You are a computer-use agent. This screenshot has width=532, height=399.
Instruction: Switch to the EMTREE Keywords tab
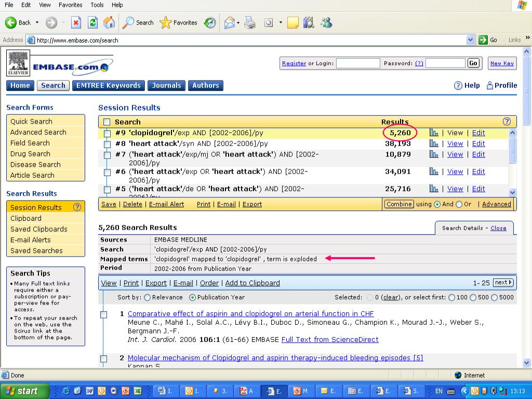(109, 86)
